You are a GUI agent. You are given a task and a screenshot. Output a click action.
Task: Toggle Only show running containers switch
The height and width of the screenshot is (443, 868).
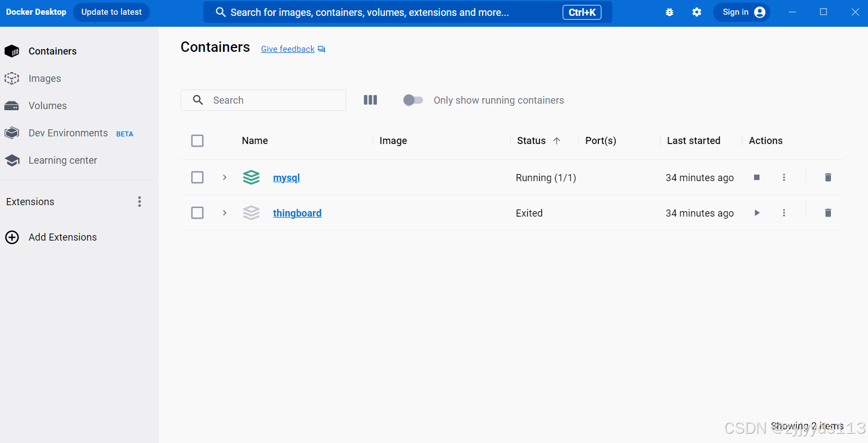tap(413, 100)
